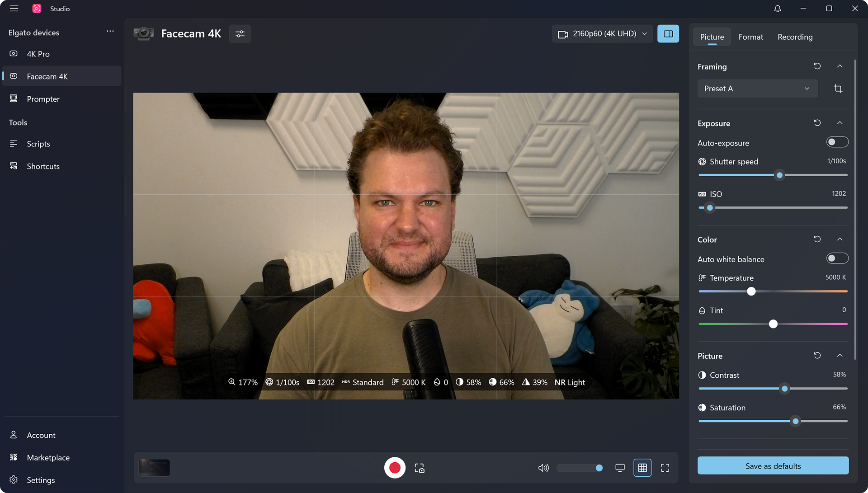Viewport: 868px width, 493px height.
Task: Start recording with the red record button
Action: [x=395, y=468]
